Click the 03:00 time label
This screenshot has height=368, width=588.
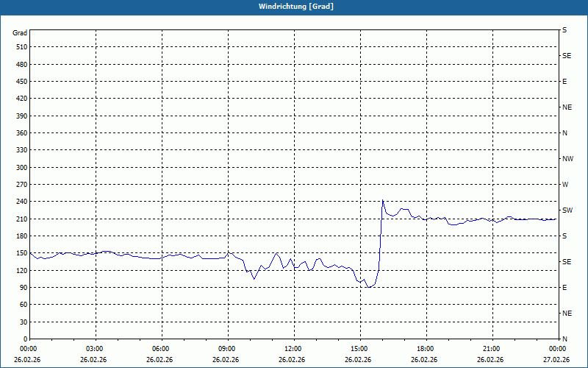95,349
